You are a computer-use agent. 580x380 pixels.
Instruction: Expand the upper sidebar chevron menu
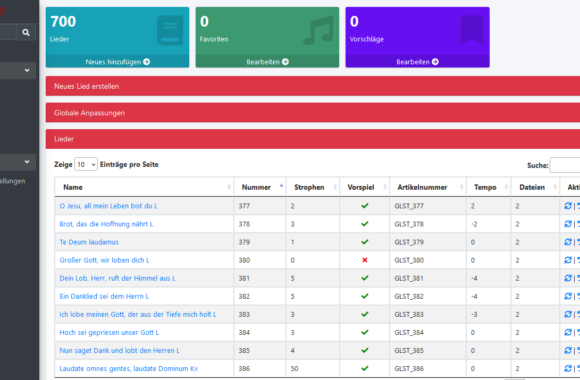27,70
